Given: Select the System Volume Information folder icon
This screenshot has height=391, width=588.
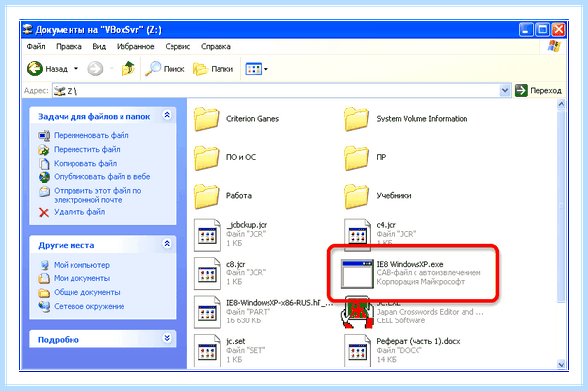Looking at the screenshot, I should coord(357,119).
